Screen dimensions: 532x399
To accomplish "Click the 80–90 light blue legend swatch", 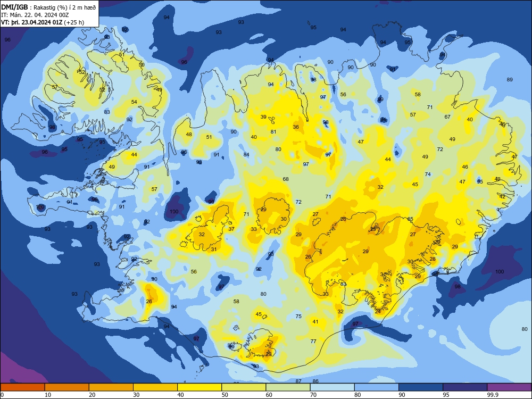I will point(377,387).
